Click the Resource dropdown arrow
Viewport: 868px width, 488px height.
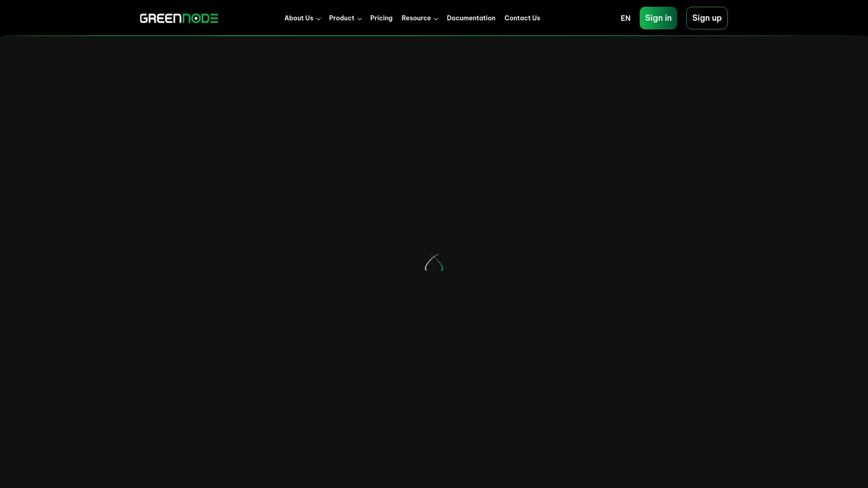tap(436, 19)
